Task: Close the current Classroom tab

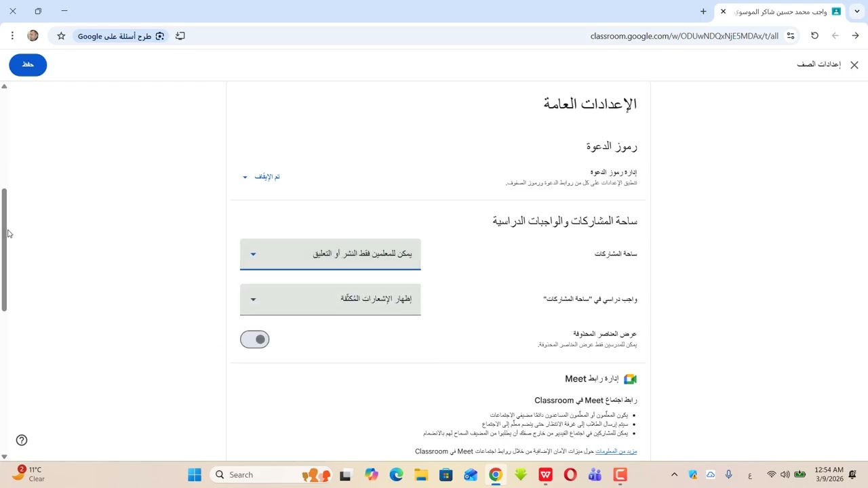Action: click(x=723, y=12)
